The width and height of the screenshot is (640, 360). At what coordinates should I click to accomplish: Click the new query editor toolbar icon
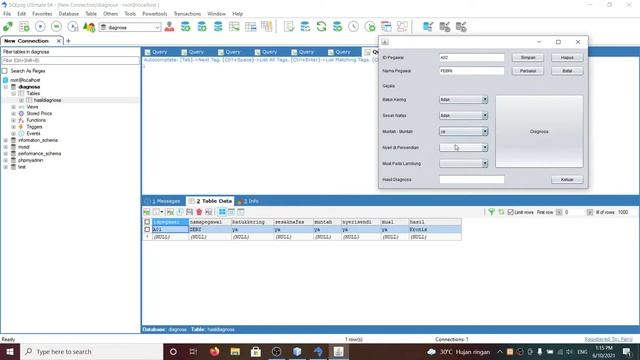click(x=24, y=27)
